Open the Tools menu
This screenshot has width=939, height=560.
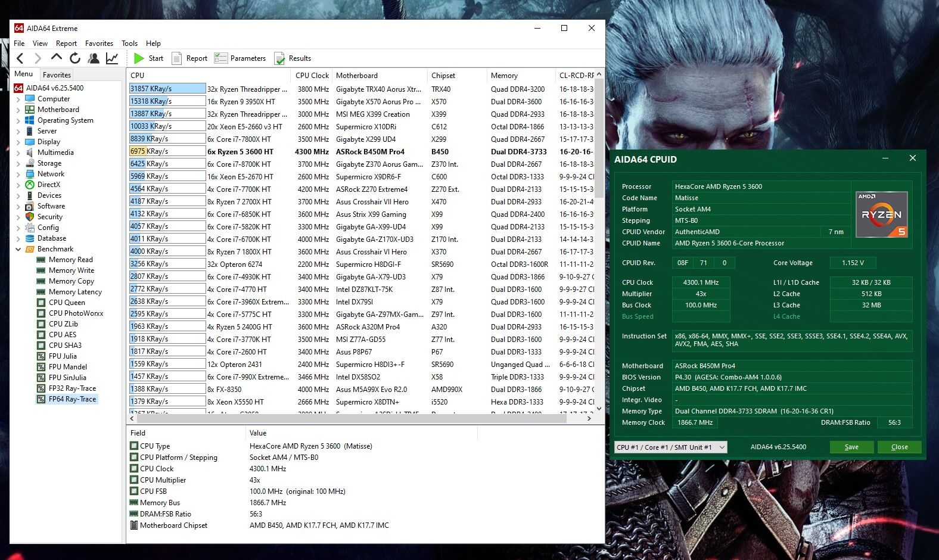pyautogui.click(x=129, y=43)
